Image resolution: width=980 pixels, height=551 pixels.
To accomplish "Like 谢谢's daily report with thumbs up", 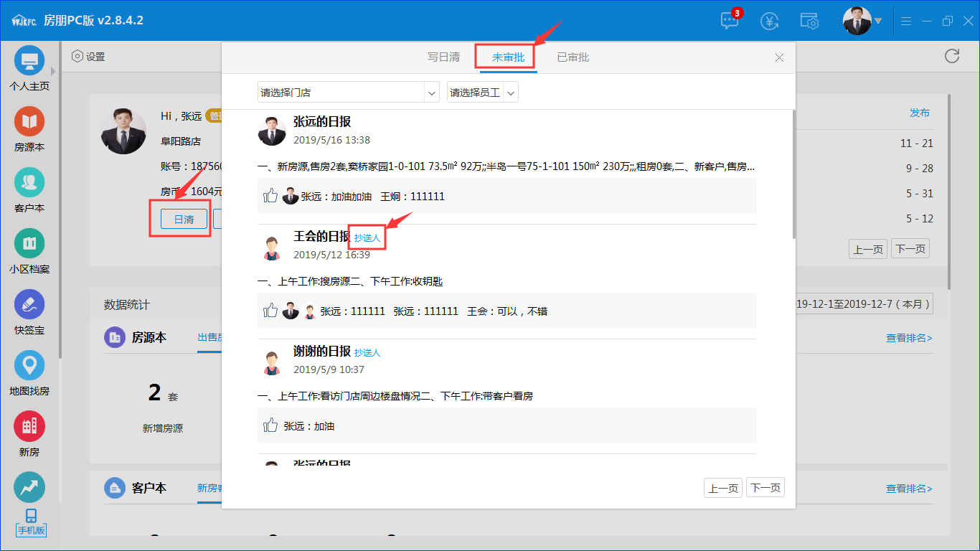I will click(270, 425).
